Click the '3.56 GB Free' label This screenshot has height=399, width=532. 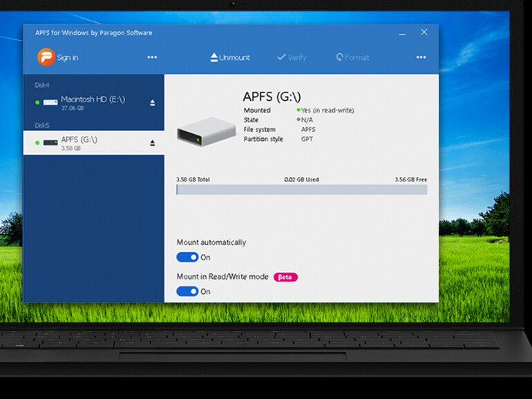pos(411,179)
